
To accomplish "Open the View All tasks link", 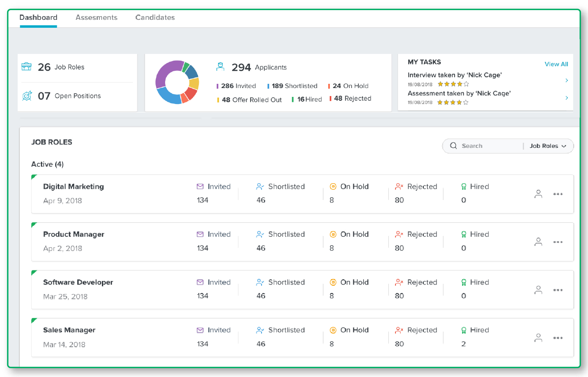I will (x=556, y=64).
